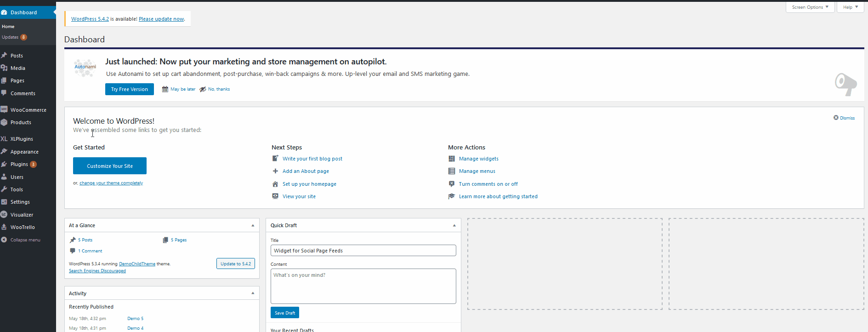Click the No, thanks link
This screenshot has width=868, height=332.
(219, 89)
